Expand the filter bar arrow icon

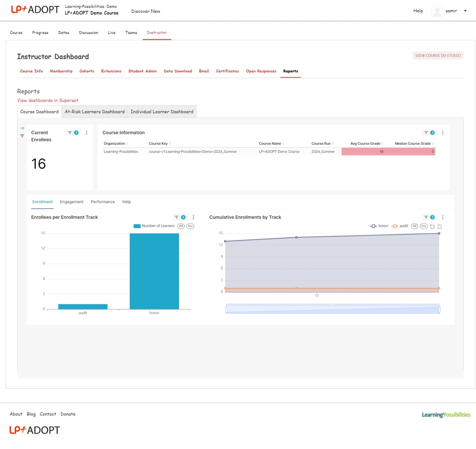[22, 128]
